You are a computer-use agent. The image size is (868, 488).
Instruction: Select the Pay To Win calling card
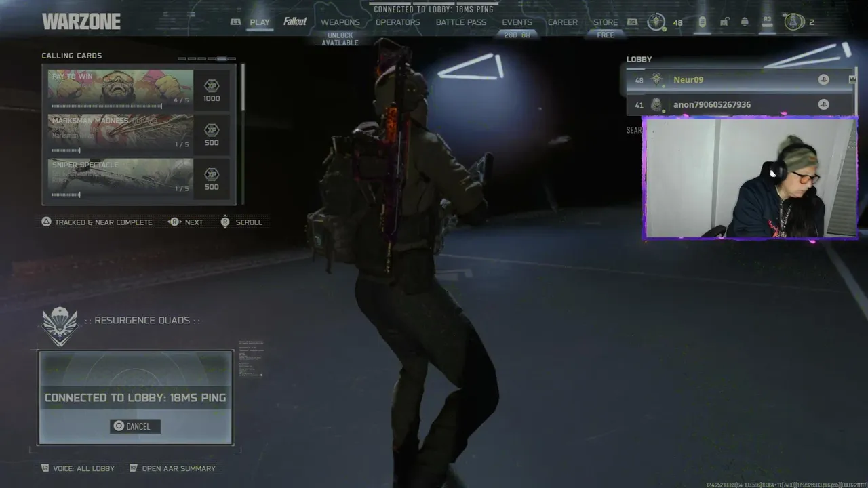point(120,89)
